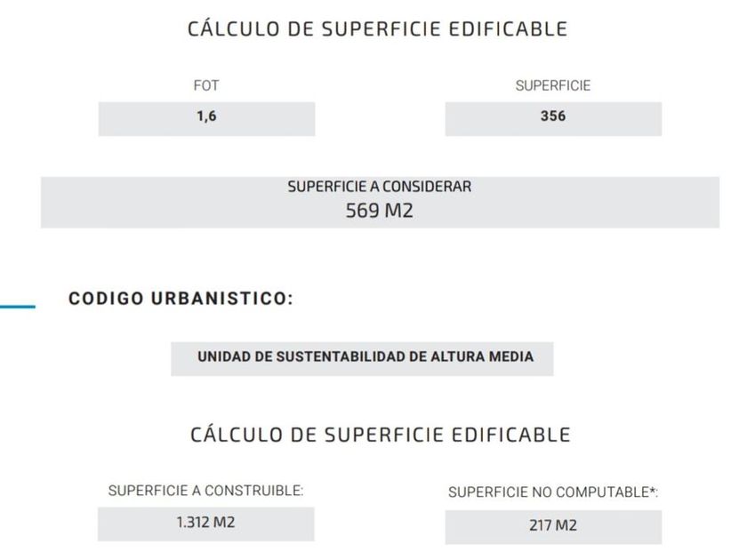Click the word CÁLCULO in the lower heading
Screen dimensions: 747x560
231,435
